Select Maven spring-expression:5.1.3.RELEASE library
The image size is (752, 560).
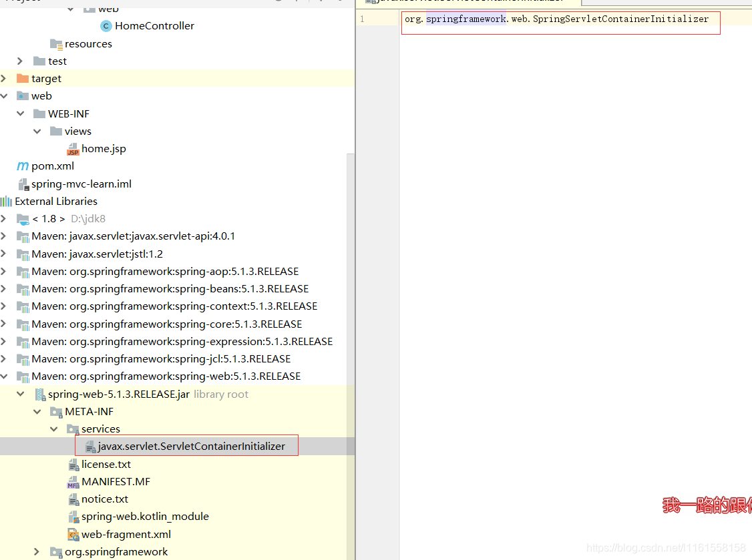(182, 341)
